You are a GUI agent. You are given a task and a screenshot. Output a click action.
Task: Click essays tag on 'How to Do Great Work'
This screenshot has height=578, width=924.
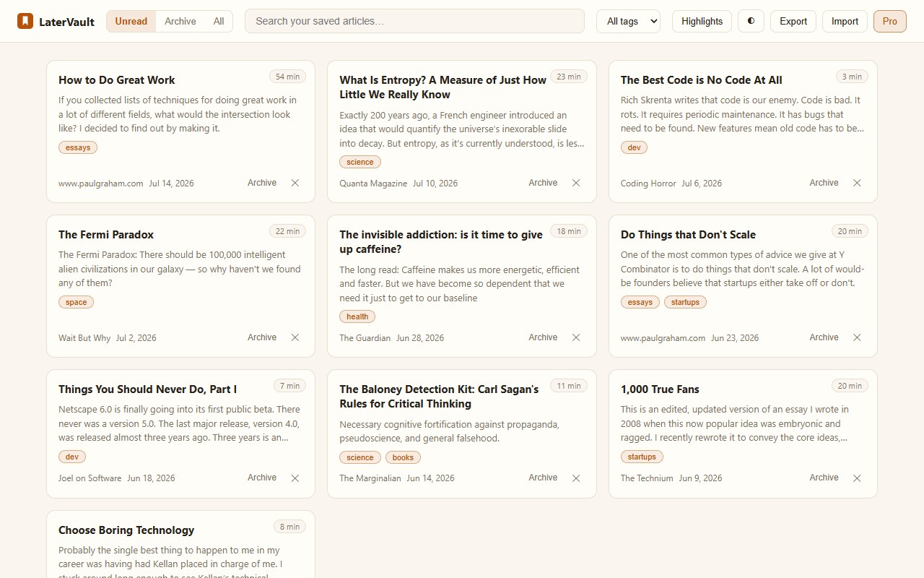coord(78,147)
